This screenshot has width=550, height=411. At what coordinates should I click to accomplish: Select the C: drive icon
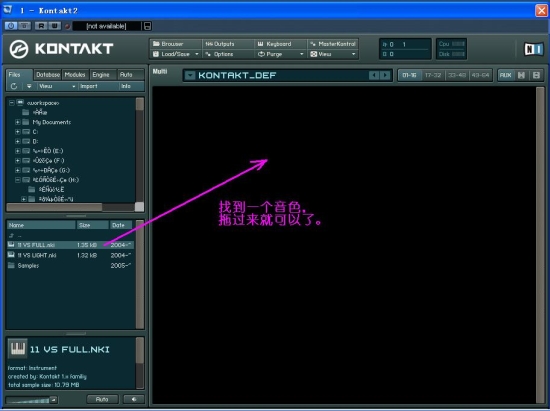[26, 132]
